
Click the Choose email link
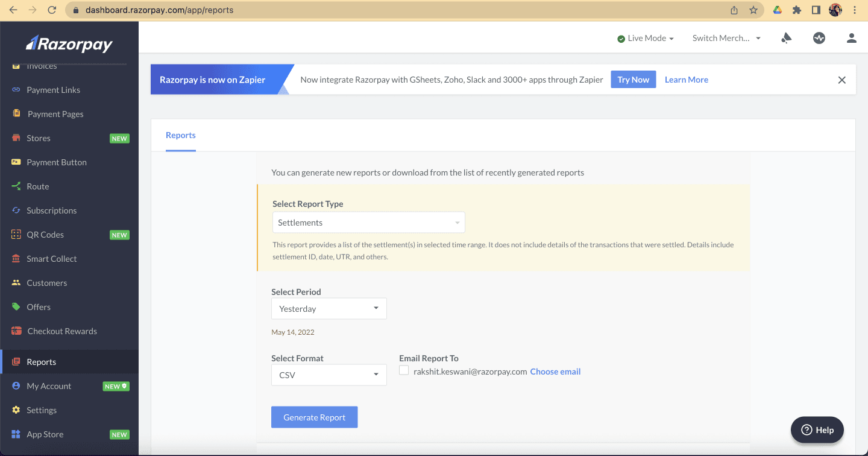[x=555, y=372]
